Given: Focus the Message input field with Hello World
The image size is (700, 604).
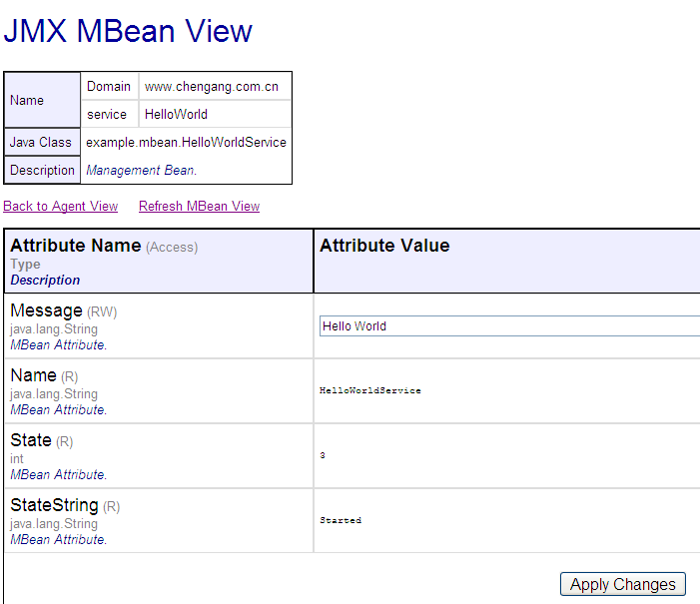Looking at the screenshot, I should click(x=510, y=325).
